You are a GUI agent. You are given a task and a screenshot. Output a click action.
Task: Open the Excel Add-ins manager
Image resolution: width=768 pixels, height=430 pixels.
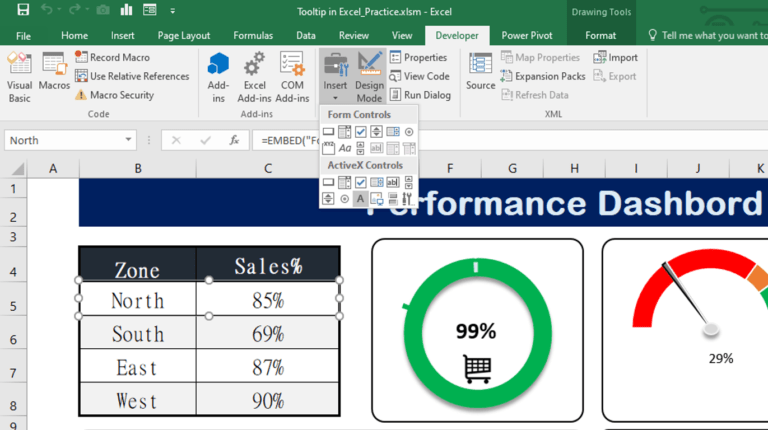[254, 77]
